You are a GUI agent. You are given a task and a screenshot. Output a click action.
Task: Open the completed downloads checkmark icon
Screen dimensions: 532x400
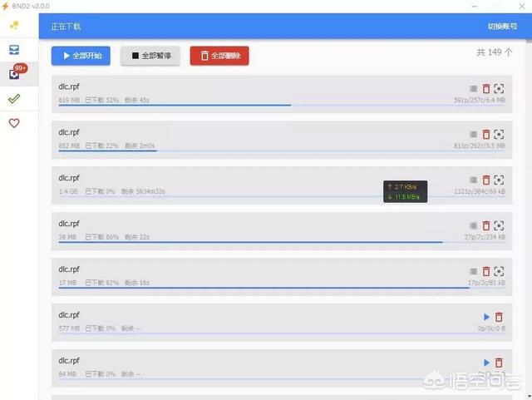point(14,99)
